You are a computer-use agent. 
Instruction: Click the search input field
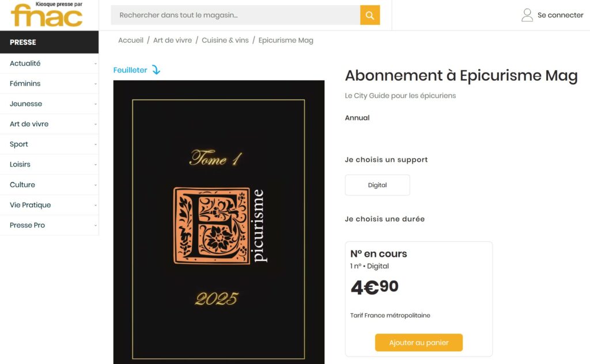click(x=235, y=15)
